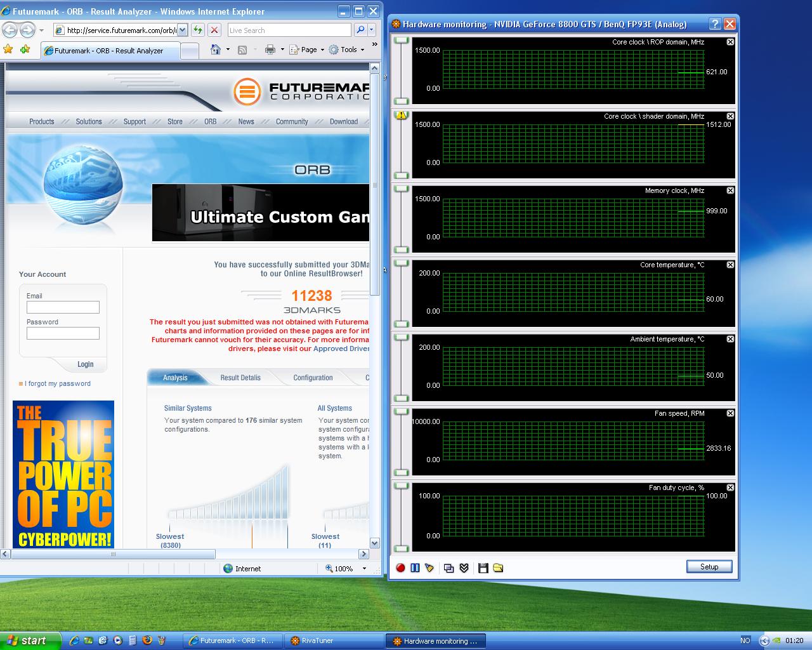Screen dimensions: 812x650
Task: Click the Login button
Action: [x=86, y=364]
